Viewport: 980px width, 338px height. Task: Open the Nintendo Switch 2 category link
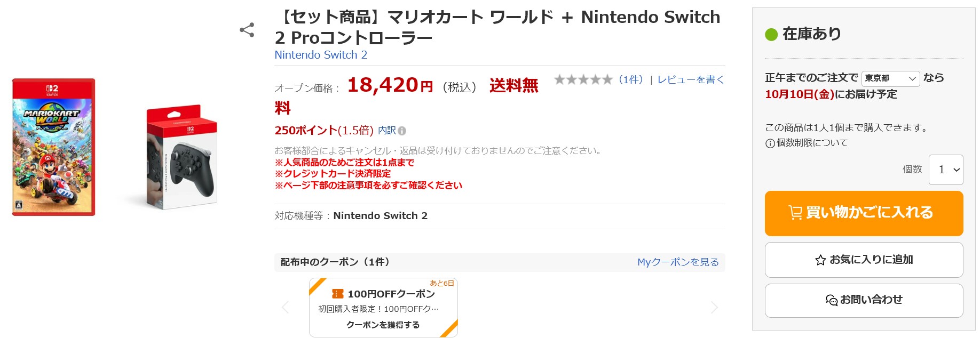point(321,55)
